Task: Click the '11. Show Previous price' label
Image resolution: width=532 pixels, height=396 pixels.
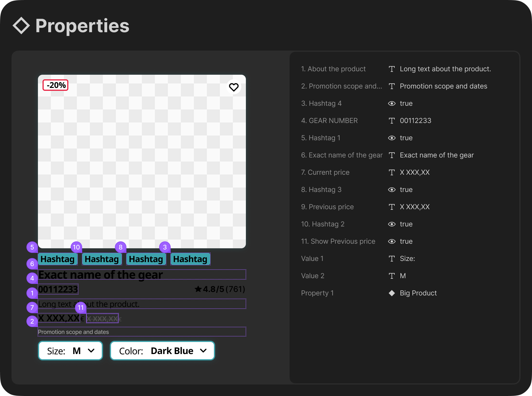Action: point(338,241)
